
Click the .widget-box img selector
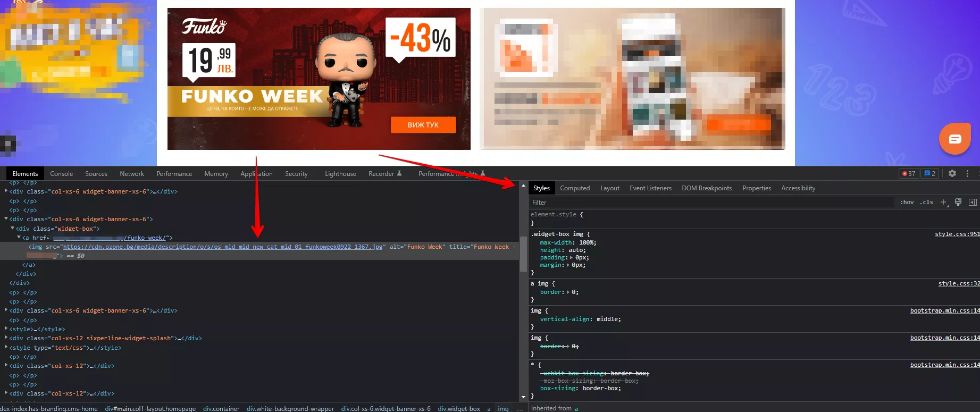(557, 234)
